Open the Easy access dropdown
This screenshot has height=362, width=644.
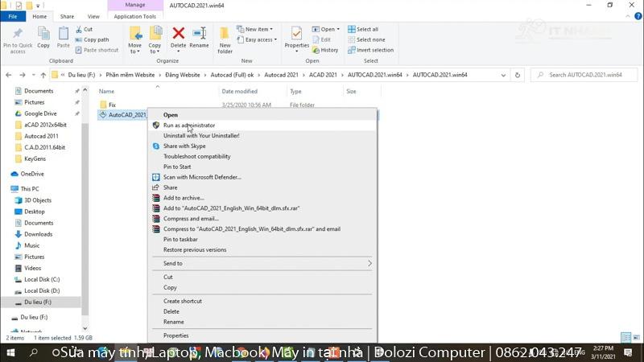click(257, 39)
